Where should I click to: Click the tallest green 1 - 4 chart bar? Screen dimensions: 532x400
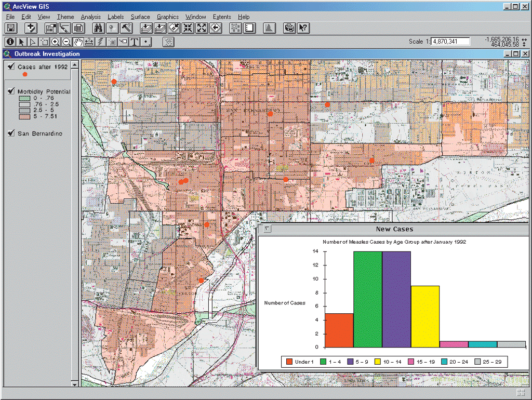click(368, 299)
